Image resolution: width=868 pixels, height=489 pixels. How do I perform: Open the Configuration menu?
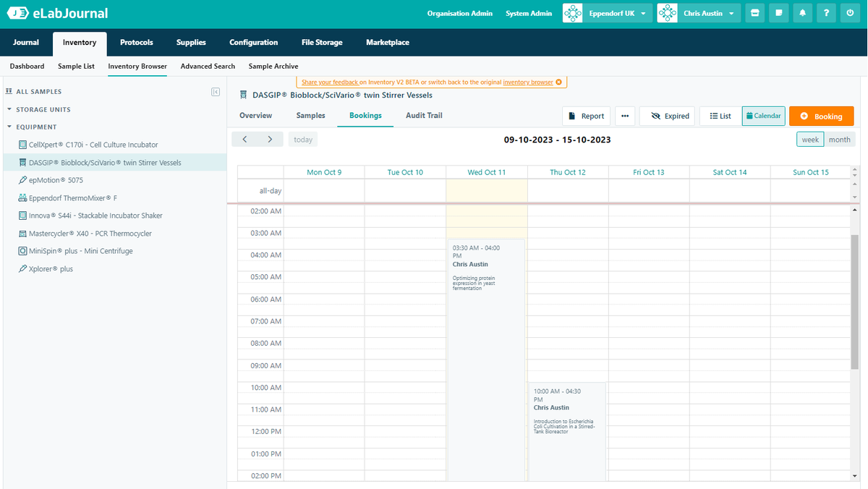(x=254, y=43)
